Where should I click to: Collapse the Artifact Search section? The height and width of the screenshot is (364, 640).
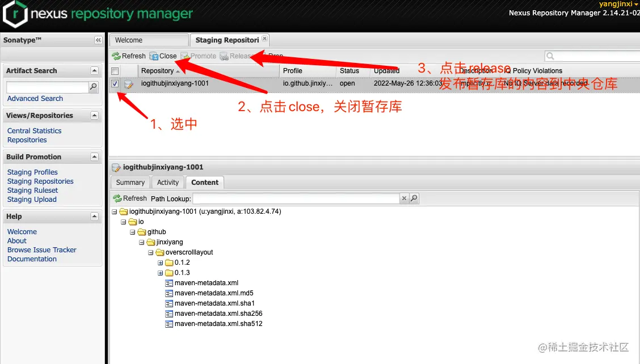(x=94, y=71)
